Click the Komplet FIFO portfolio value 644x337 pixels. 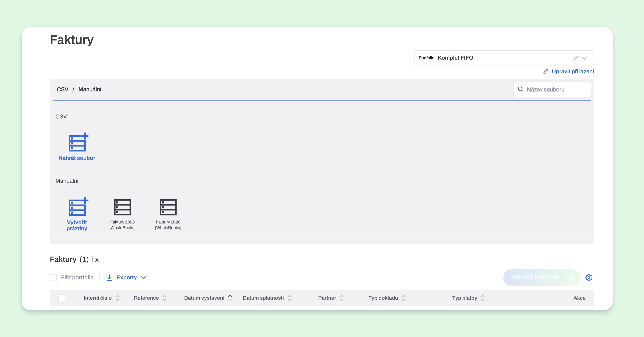point(455,58)
